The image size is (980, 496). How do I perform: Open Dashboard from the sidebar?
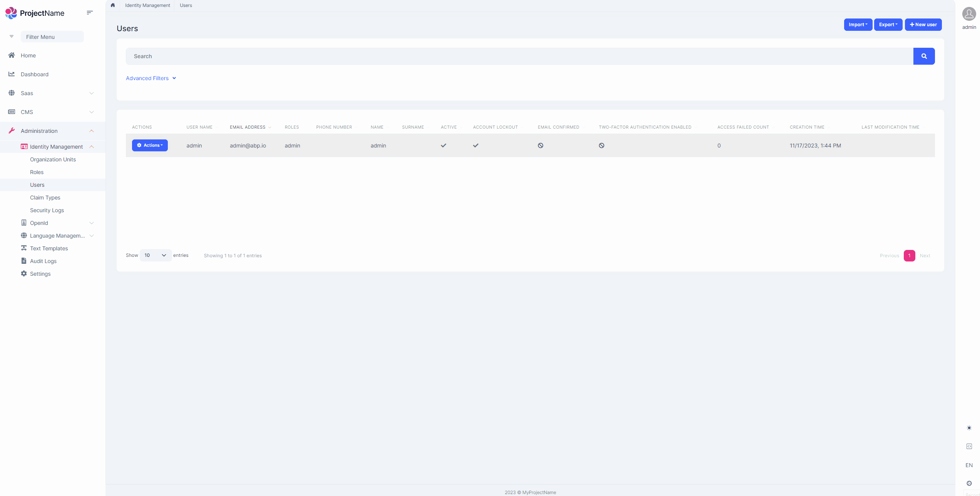pos(35,74)
